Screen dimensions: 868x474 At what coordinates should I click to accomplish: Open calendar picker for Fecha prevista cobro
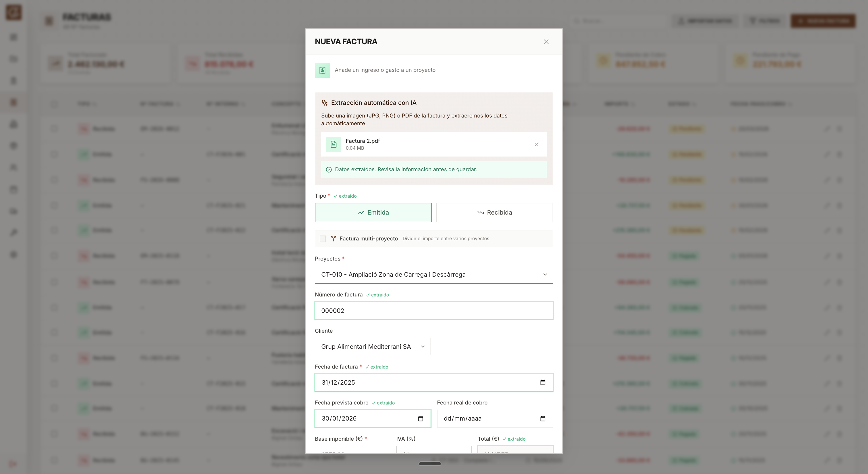point(421,418)
